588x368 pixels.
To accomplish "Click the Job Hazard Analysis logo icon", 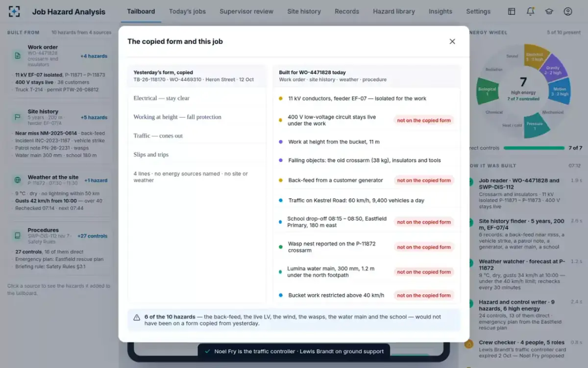I will pos(15,11).
